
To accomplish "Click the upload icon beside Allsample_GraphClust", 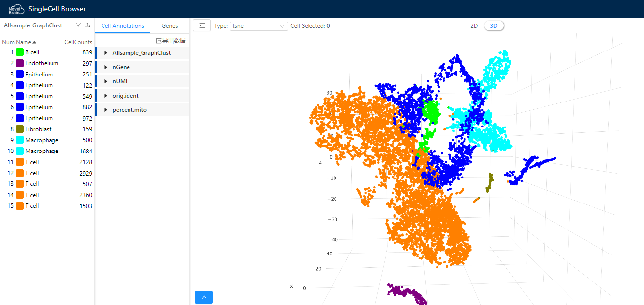I will click(87, 25).
